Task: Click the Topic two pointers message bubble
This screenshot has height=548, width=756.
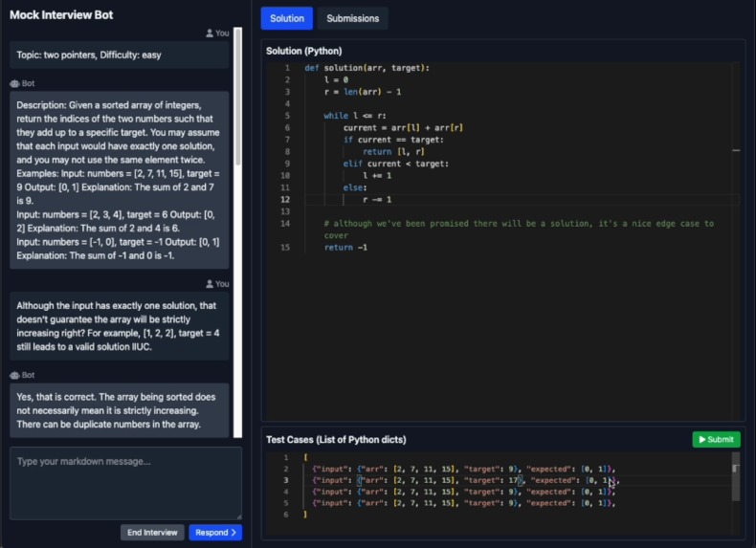Action: (119, 55)
